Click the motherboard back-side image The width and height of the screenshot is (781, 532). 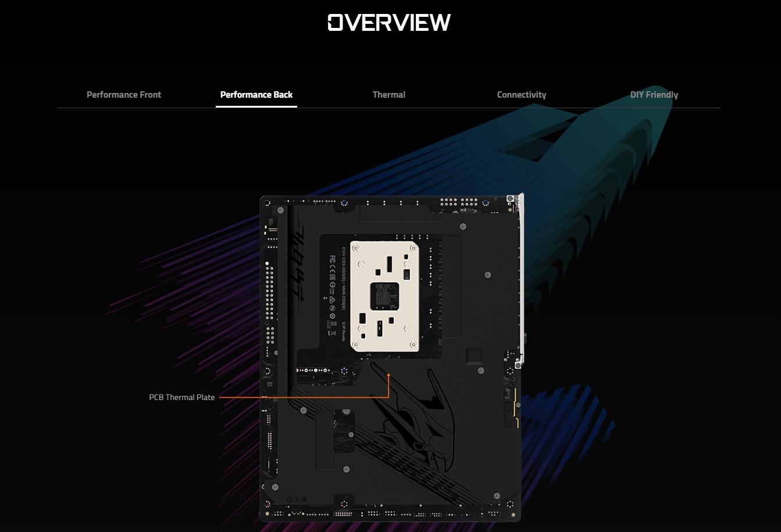point(392,357)
